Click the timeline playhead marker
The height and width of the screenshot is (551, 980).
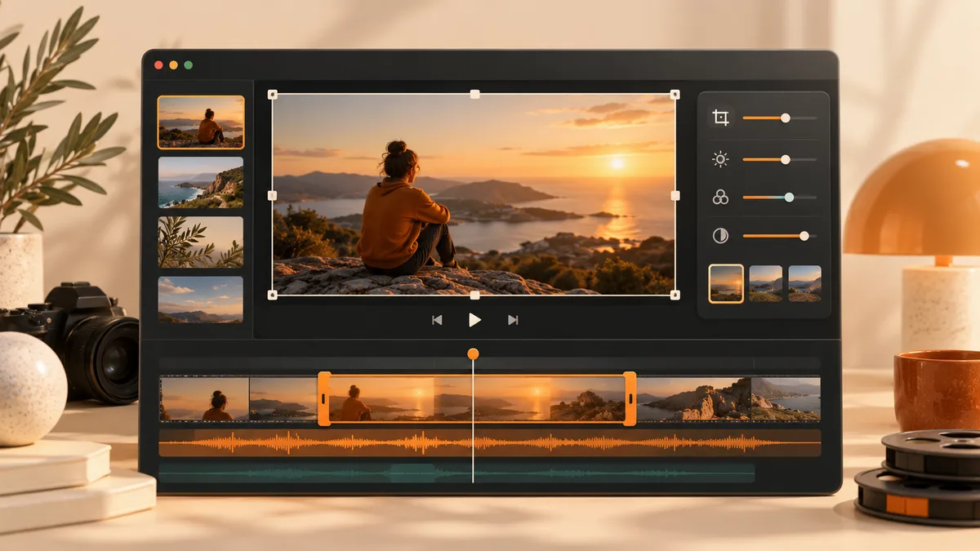[473, 353]
